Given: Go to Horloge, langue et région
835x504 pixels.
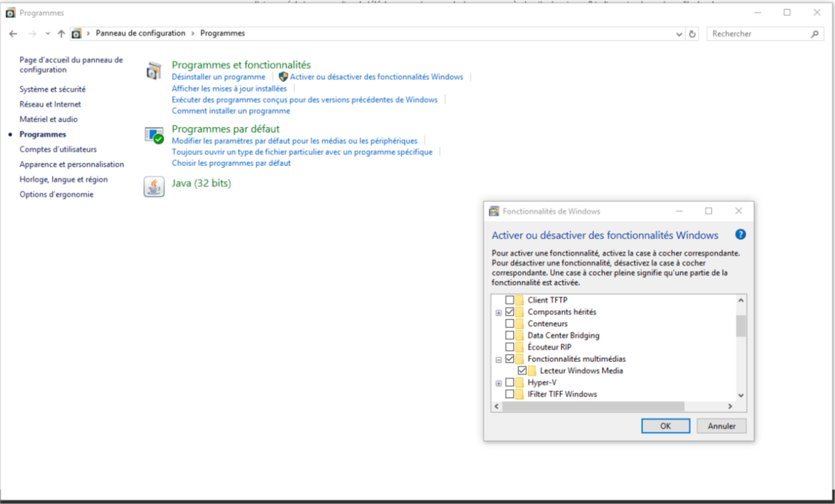Looking at the screenshot, I should 64,179.
